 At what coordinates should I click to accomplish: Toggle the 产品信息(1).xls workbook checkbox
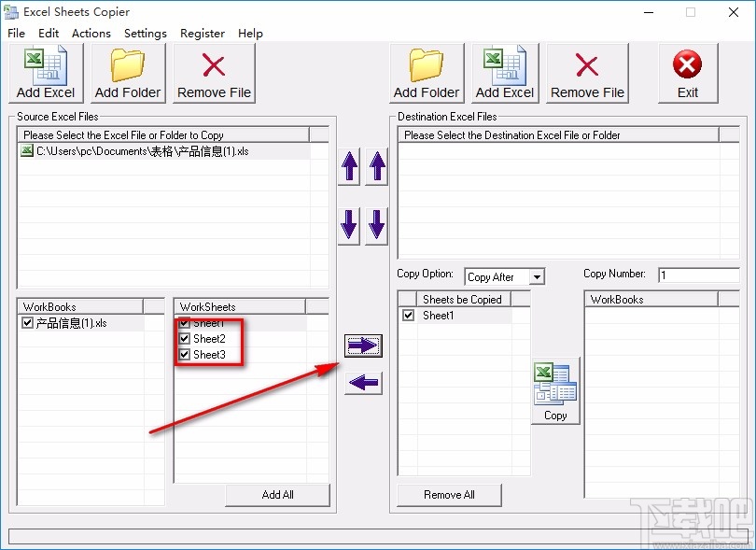point(27,320)
